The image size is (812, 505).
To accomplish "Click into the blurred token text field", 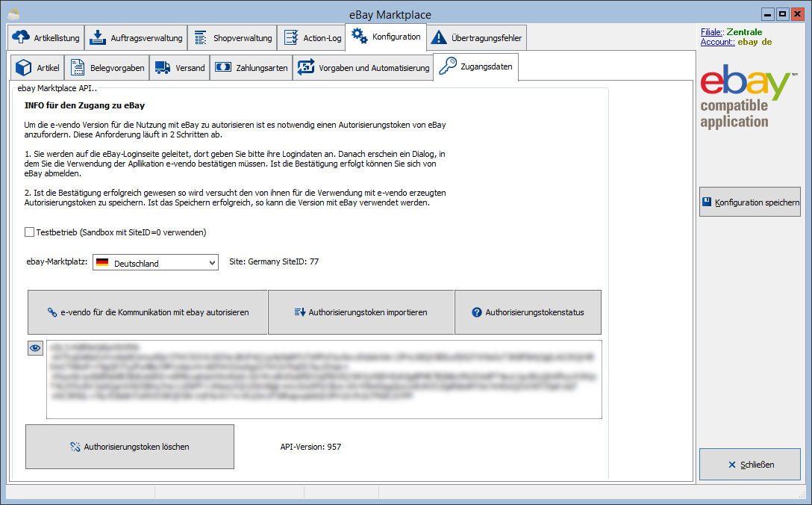I will tap(324, 379).
